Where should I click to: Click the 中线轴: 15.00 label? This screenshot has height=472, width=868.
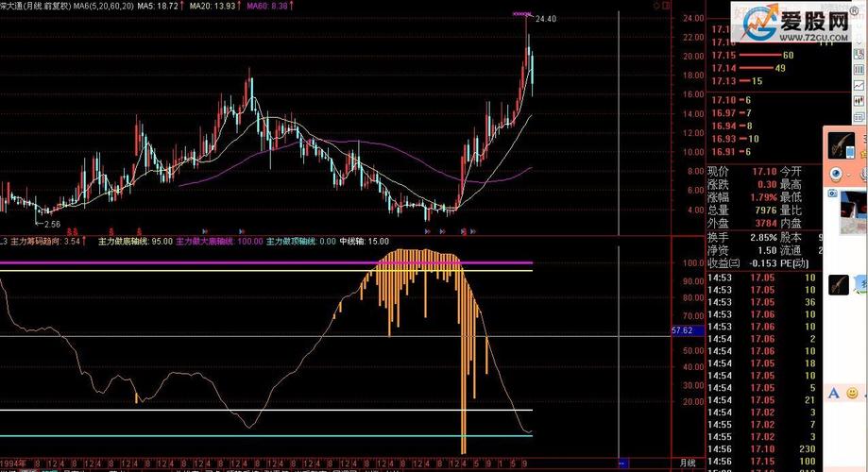pos(365,242)
